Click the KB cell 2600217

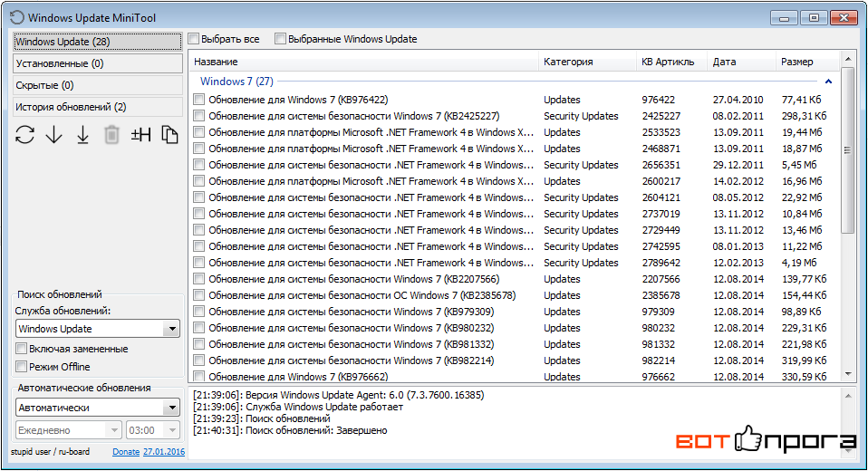point(661,181)
